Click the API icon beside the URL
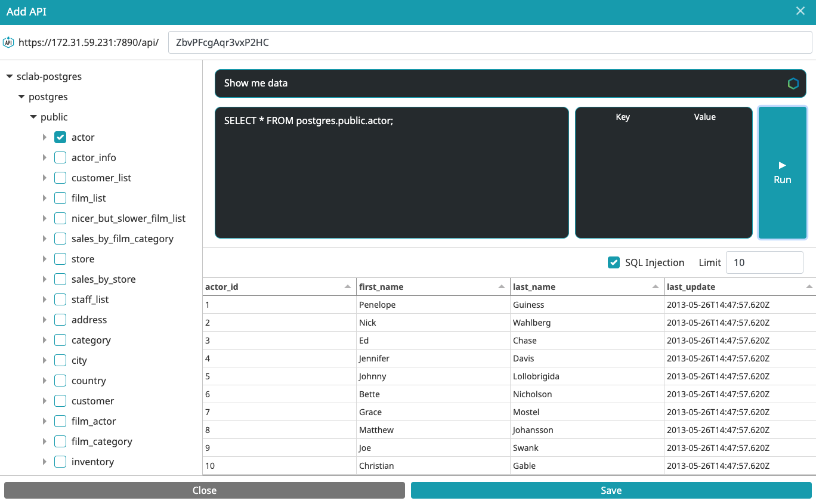The height and width of the screenshot is (504, 816). (x=8, y=42)
